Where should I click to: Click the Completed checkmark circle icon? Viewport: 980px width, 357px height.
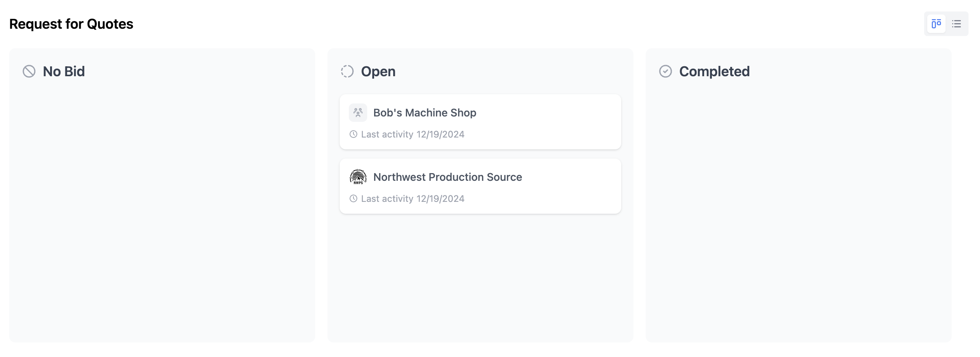pyautogui.click(x=665, y=71)
